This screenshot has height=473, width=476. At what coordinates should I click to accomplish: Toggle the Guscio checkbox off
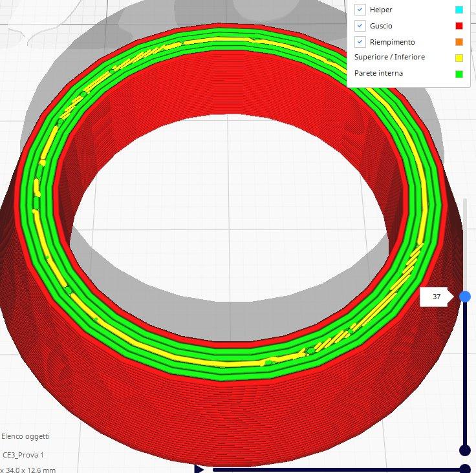(360, 26)
